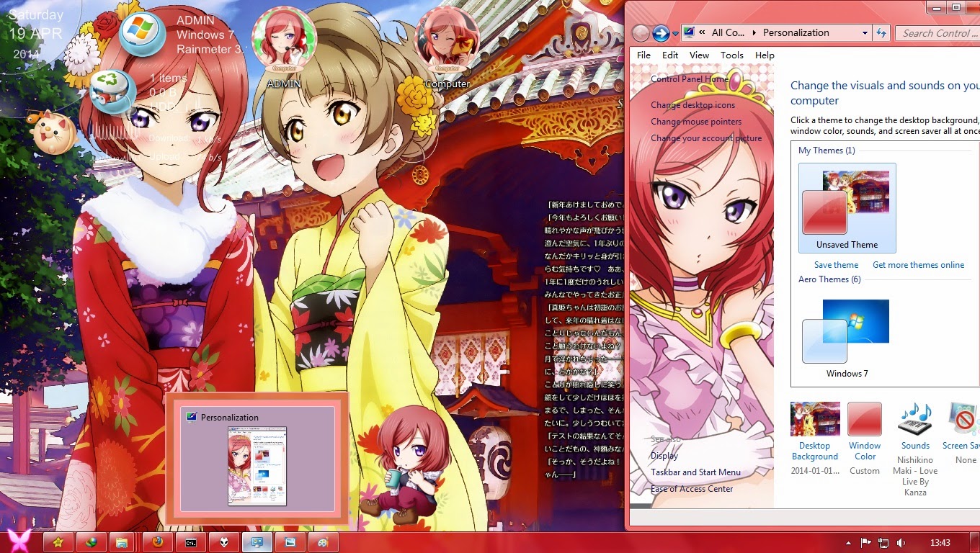Click the Personalization breadcrumb
This screenshot has height=553, width=980.
[796, 32]
